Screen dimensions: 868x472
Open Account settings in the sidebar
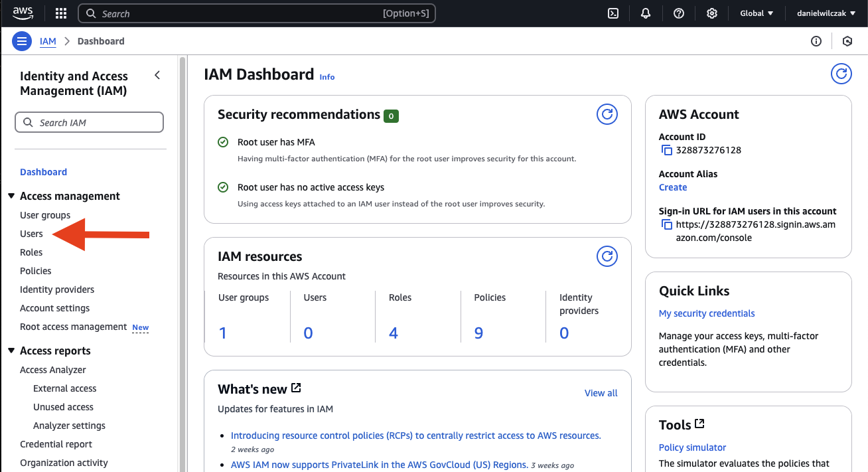click(x=55, y=308)
